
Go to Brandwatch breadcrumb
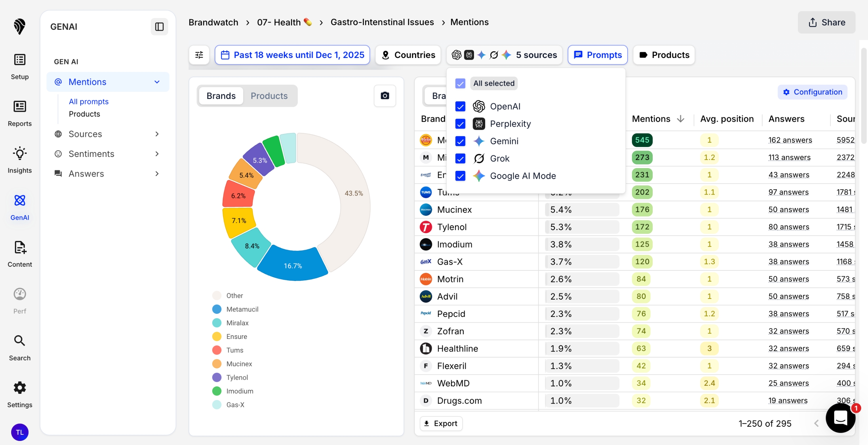[213, 22]
